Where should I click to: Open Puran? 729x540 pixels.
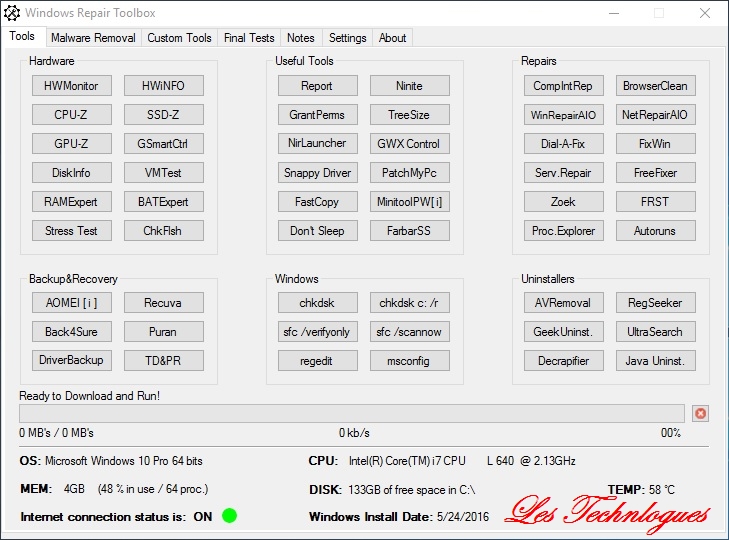(164, 332)
